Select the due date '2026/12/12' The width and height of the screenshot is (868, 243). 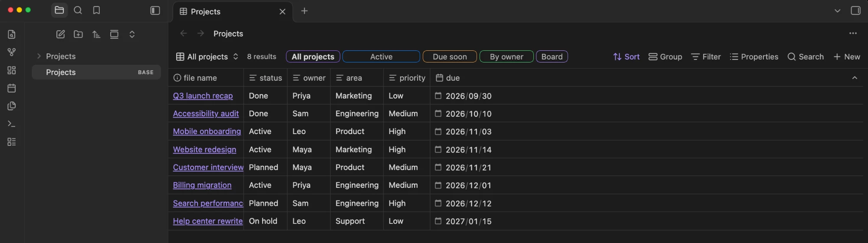469,204
